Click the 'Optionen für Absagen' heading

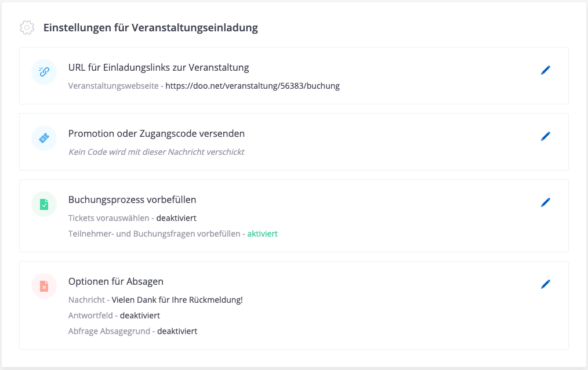point(116,281)
